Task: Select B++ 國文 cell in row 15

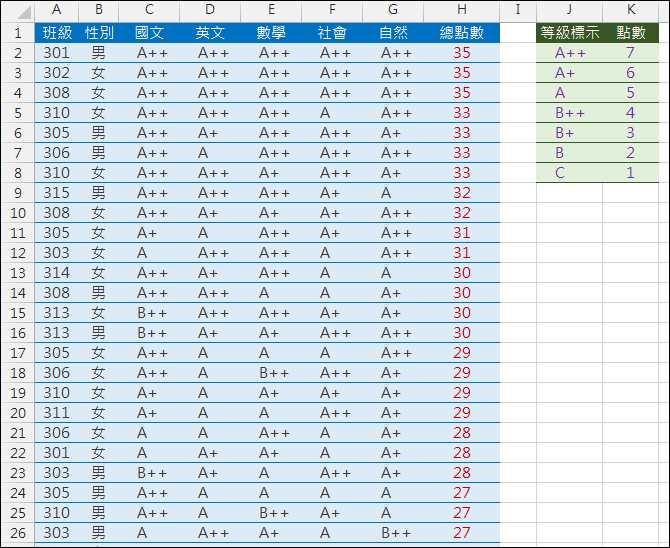Action: 149,313
